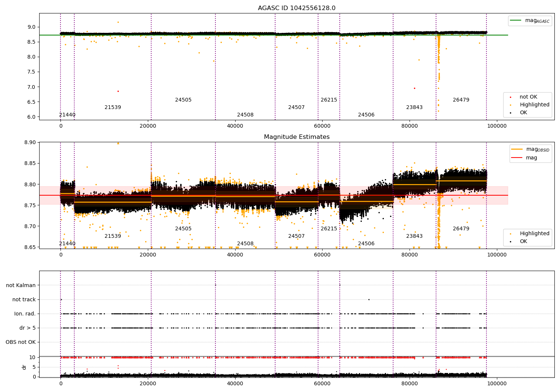This screenshot has height=392, width=560.
Task: Click the lone 'not track' point near 70000
Action: tap(369, 299)
